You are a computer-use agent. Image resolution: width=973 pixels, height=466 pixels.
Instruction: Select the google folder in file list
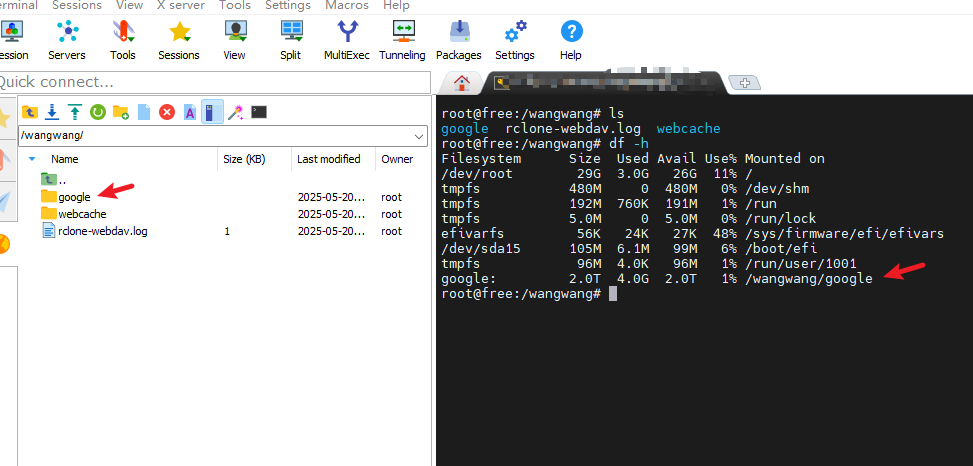click(x=74, y=197)
